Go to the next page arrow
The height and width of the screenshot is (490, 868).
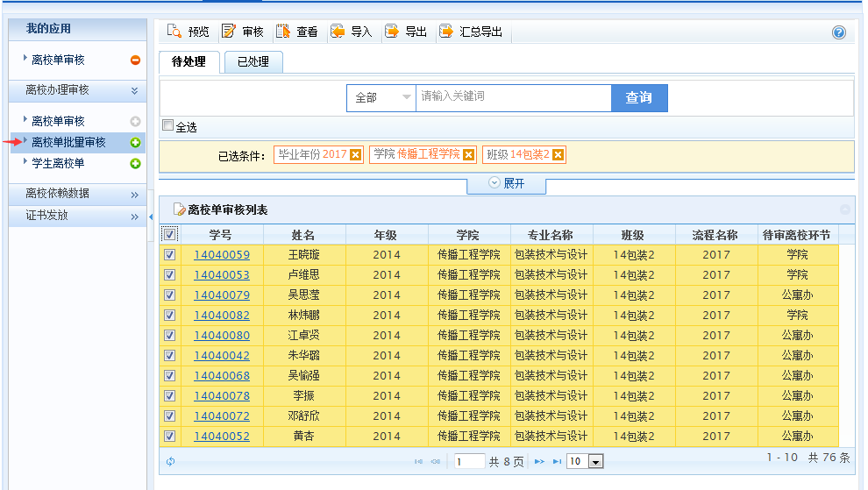(x=539, y=461)
